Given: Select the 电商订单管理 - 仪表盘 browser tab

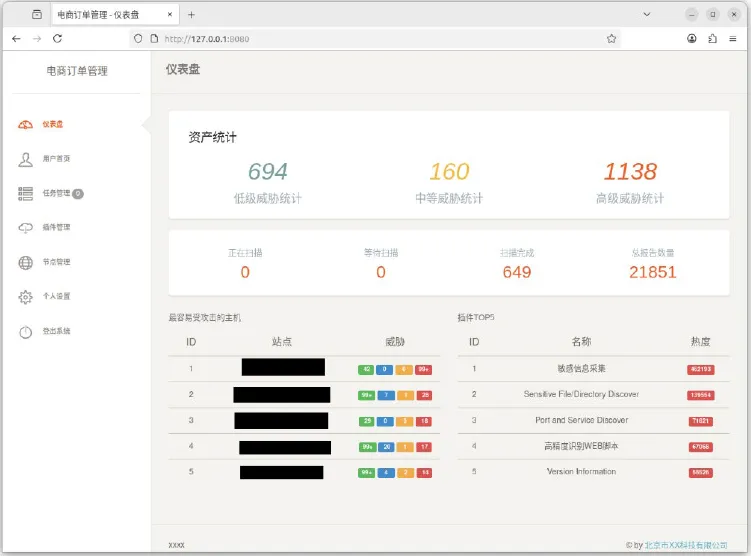Looking at the screenshot, I should pos(115,15).
